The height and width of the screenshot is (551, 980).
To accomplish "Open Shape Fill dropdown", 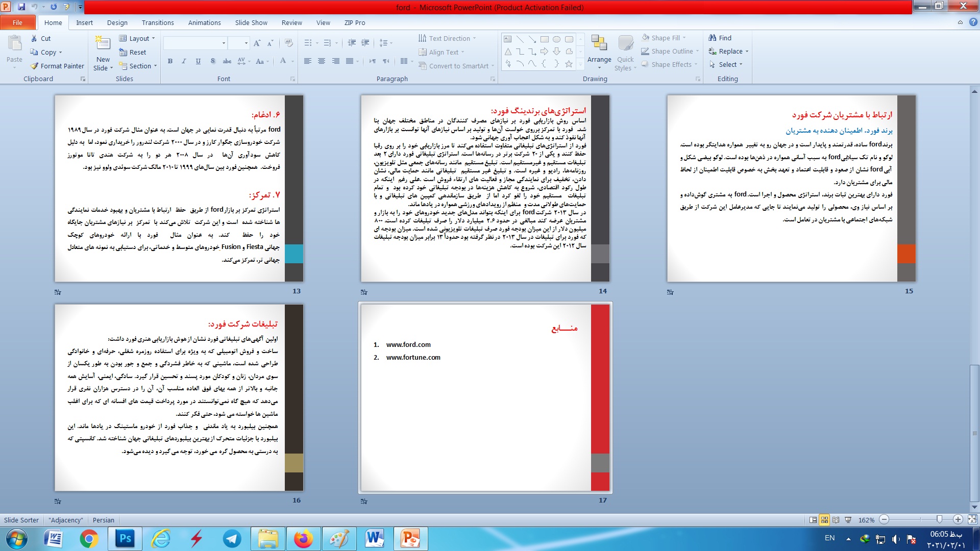I will tap(664, 38).
